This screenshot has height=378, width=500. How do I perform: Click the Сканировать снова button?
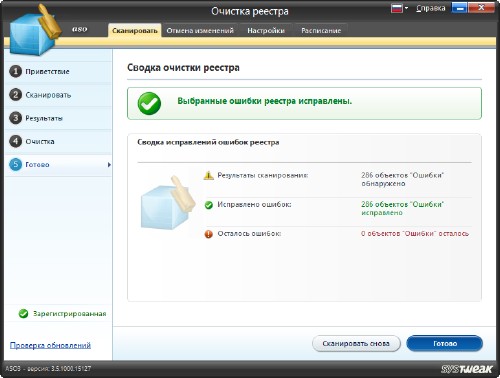356,343
